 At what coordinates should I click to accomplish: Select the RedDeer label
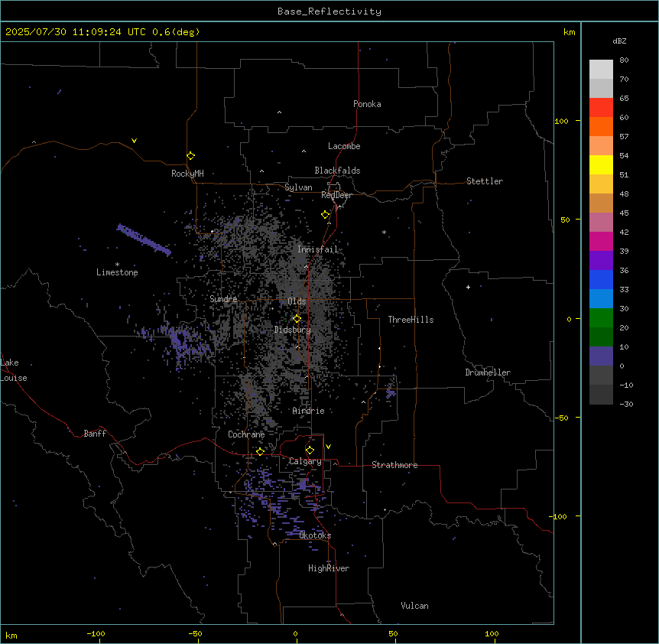[x=336, y=195]
